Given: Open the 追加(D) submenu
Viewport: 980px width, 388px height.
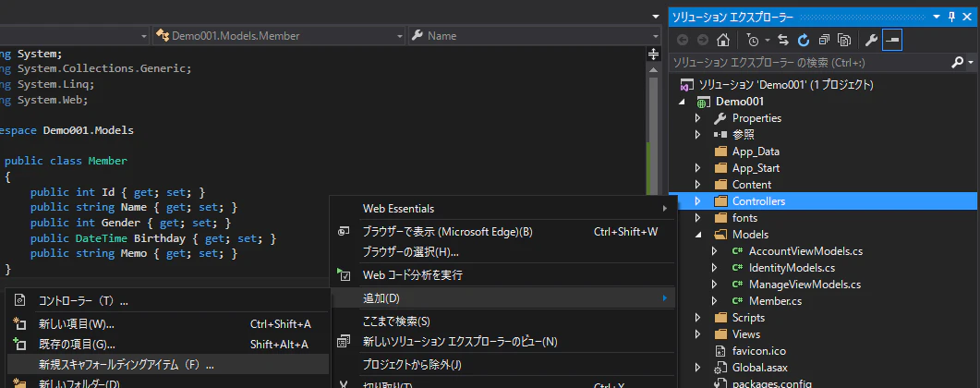Looking at the screenshot, I should pos(503,298).
